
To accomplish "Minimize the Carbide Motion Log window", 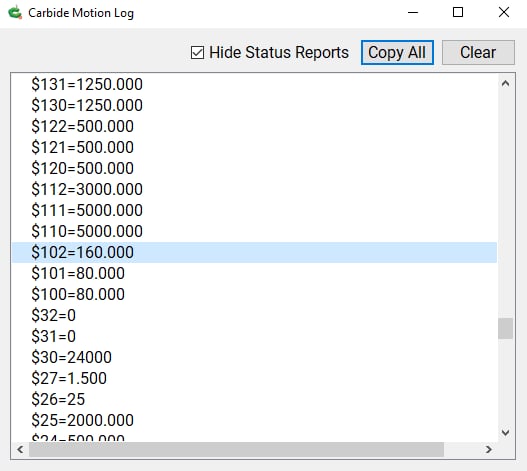I will 413,12.
